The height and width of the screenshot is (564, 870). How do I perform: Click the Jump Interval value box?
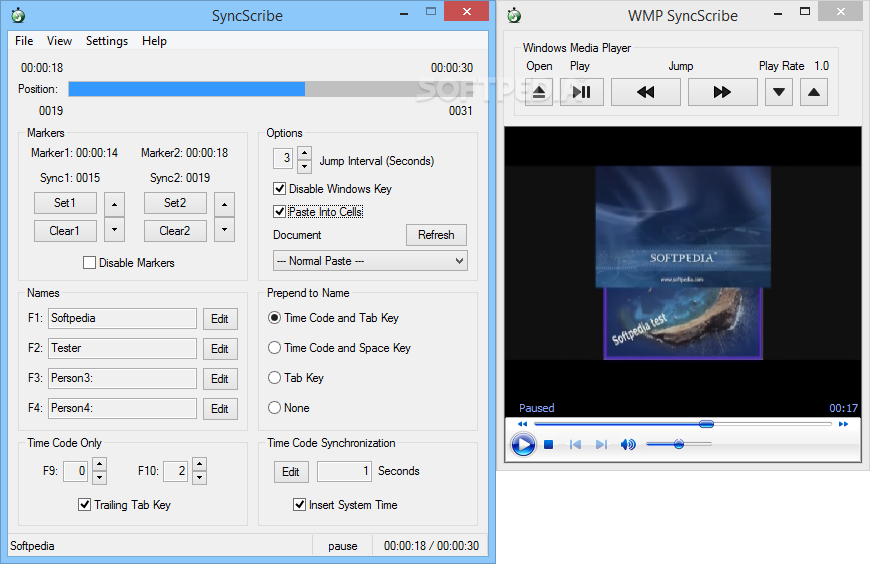(284, 158)
